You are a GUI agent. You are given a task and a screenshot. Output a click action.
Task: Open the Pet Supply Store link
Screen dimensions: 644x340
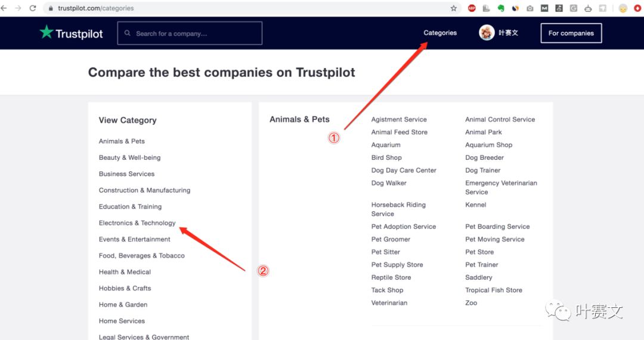pos(397,265)
